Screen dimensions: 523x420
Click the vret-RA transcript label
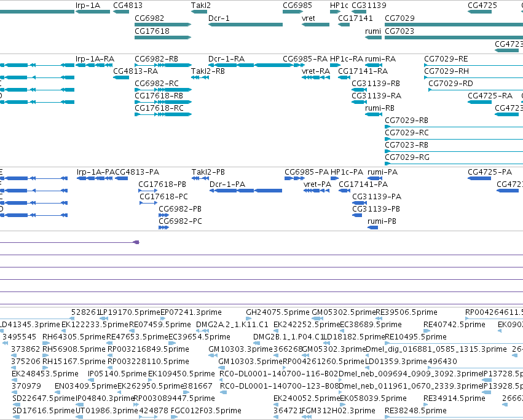point(315,71)
